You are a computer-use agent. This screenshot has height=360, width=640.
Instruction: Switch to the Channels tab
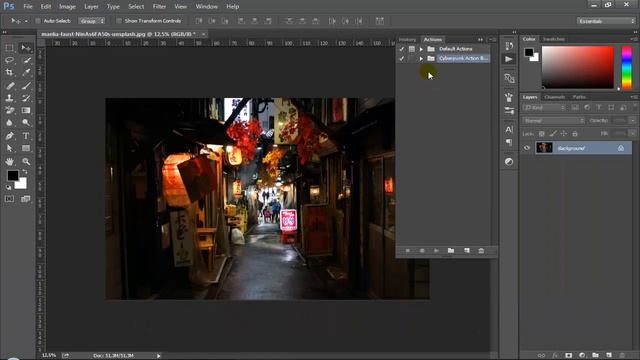[555, 97]
